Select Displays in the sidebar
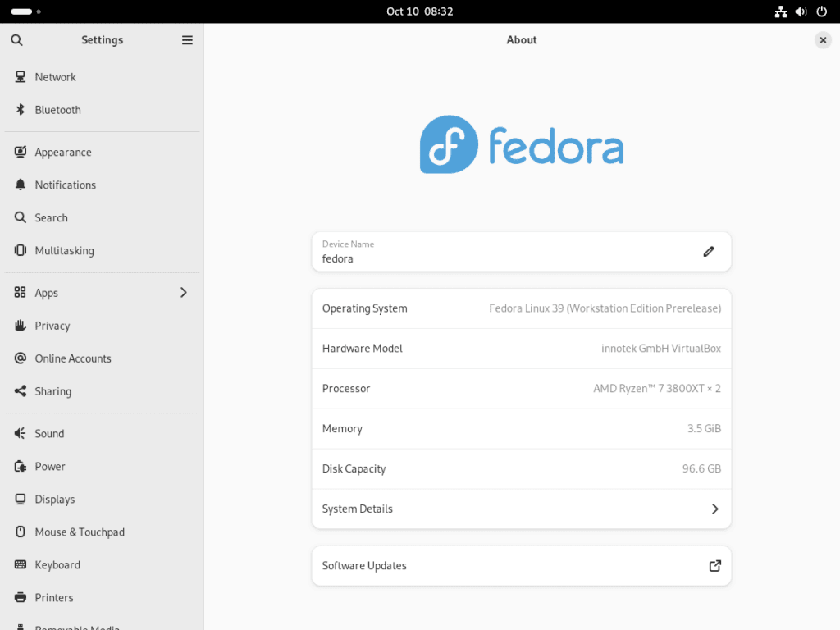 [55, 499]
